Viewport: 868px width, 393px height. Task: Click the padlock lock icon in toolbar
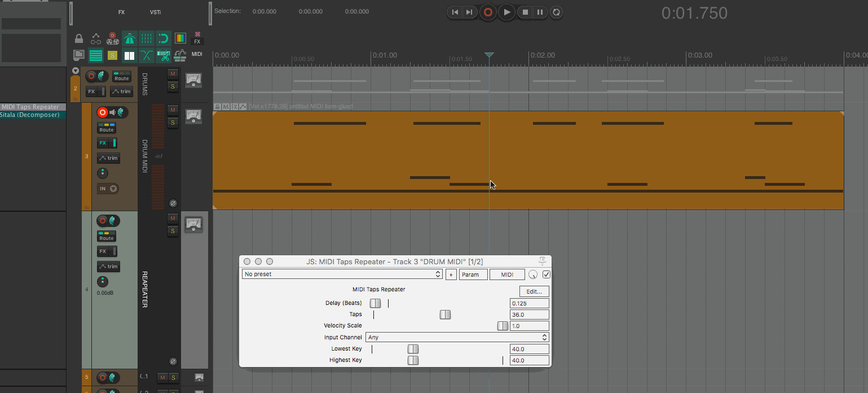point(79,39)
